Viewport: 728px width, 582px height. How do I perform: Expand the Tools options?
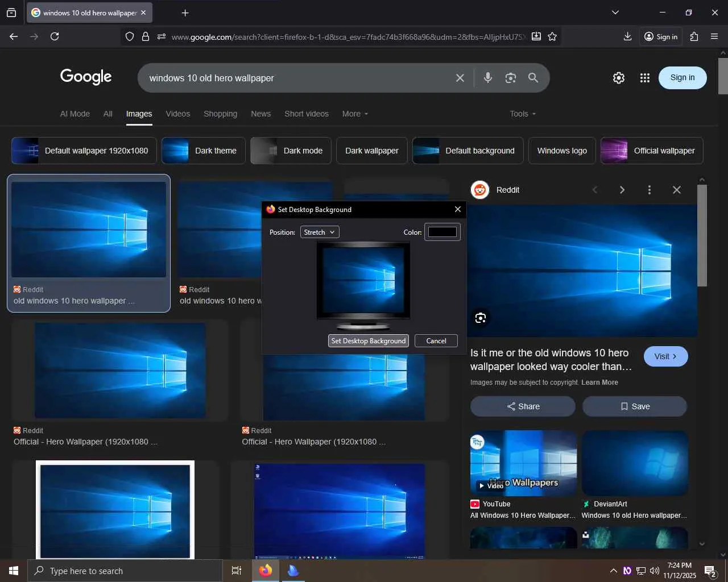click(x=523, y=114)
